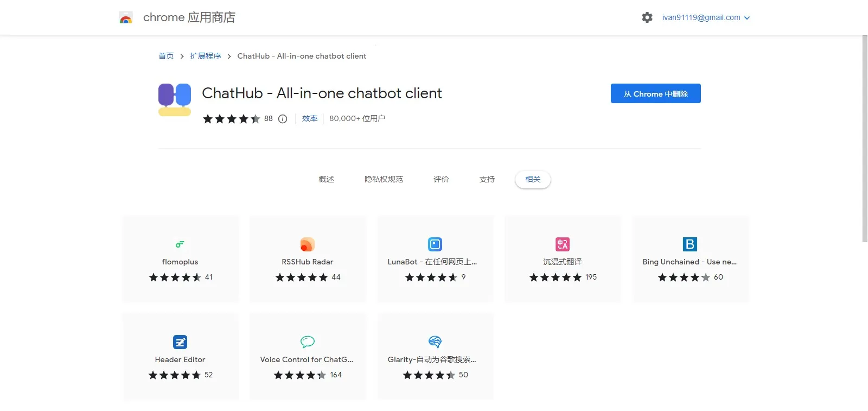Image resolution: width=868 pixels, height=411 pixels.
Task: Click the ChatHub - All-in-one chatbot client heading
Action: 322,93
